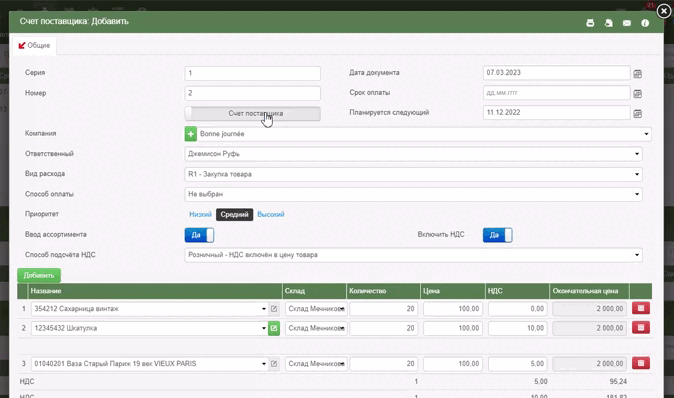Open the Ответственный dropdown
This screenshot has height=398, width=674.
[x=414, y=154]
